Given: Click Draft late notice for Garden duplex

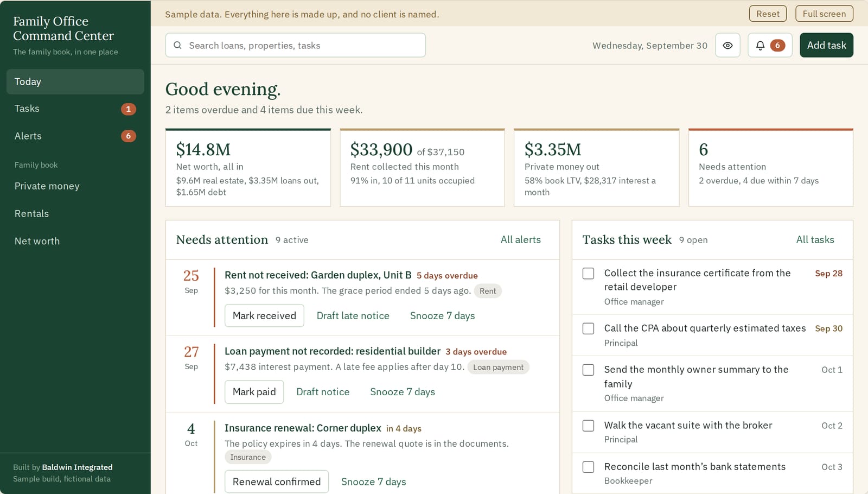Looking at the screenshot, I should (x=353, y=316).
